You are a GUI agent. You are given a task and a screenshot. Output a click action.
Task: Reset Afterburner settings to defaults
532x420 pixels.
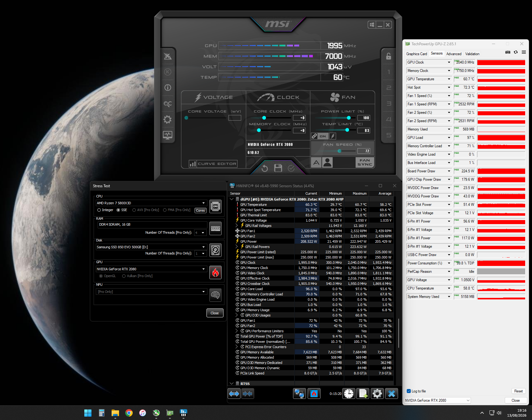click(264, 168)
